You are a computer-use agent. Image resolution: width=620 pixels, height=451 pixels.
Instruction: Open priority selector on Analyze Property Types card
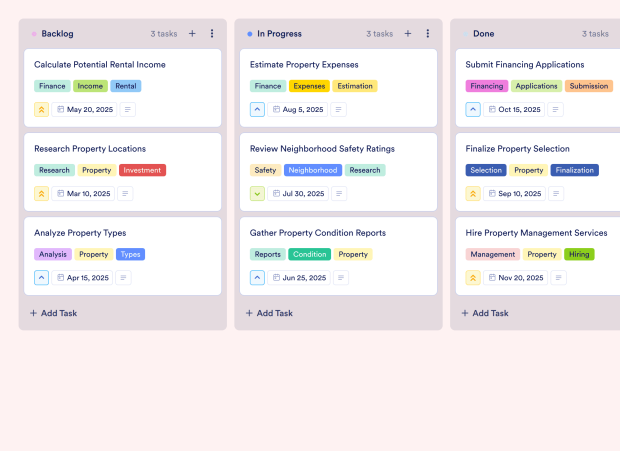[42, 278]
